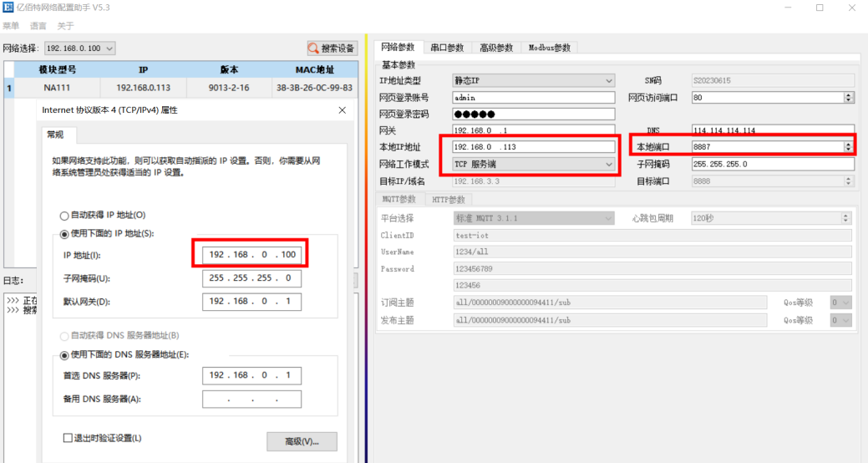Adjust the local port 8887 stepper
Image resolution: width=868 pixels, height=463 pixels.
pyautogui.click(x=849, y=147)
